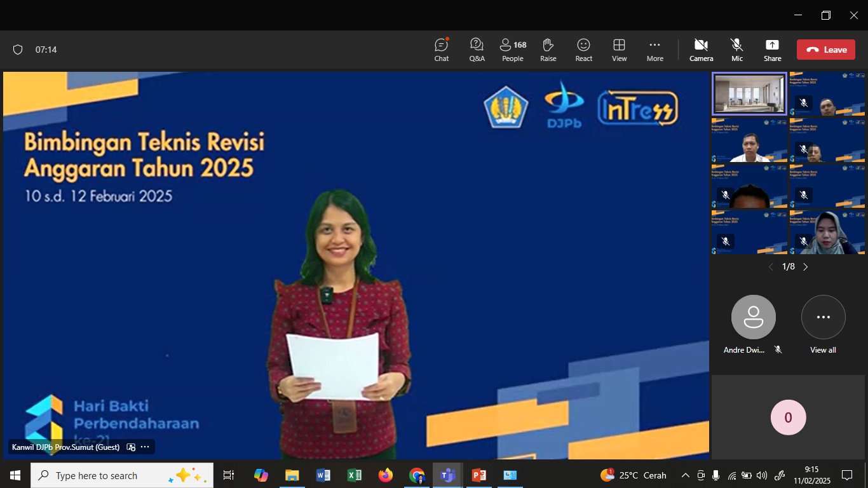This screenshot has width=868, height=488.
Task: Open the Chat panel
Action: coord(442,50)
